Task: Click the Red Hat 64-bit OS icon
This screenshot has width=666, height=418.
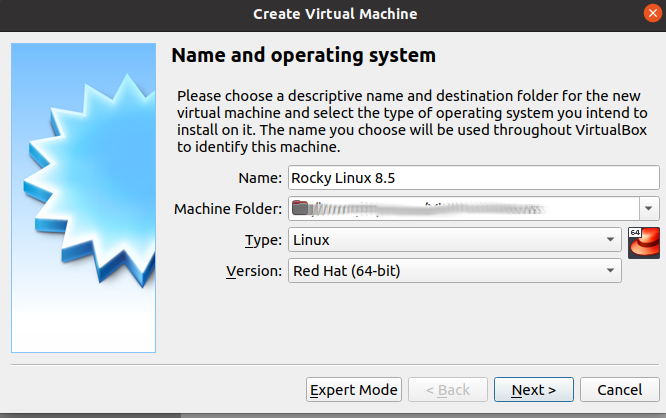Action: pos(643,244)
